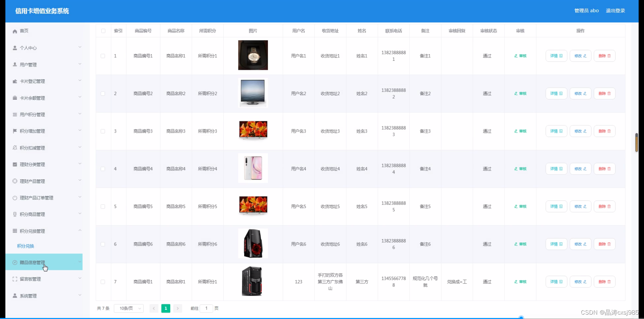Screen dimensions: 644x319
Task: Open 个人中心 via its person icon
Action: 15,48
